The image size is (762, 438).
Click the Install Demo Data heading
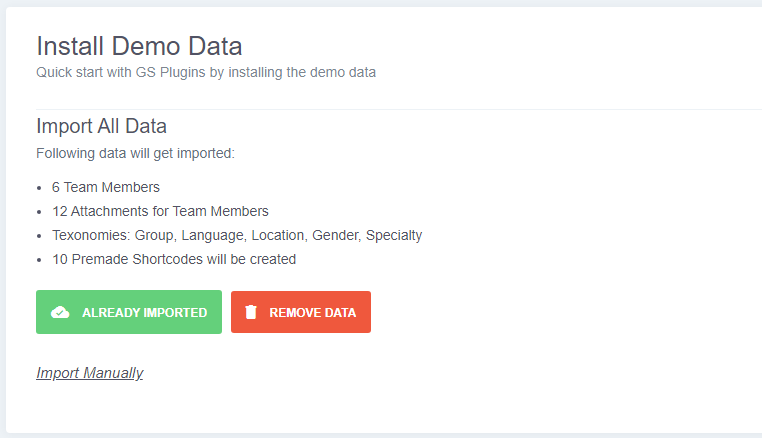coord(139,46)
